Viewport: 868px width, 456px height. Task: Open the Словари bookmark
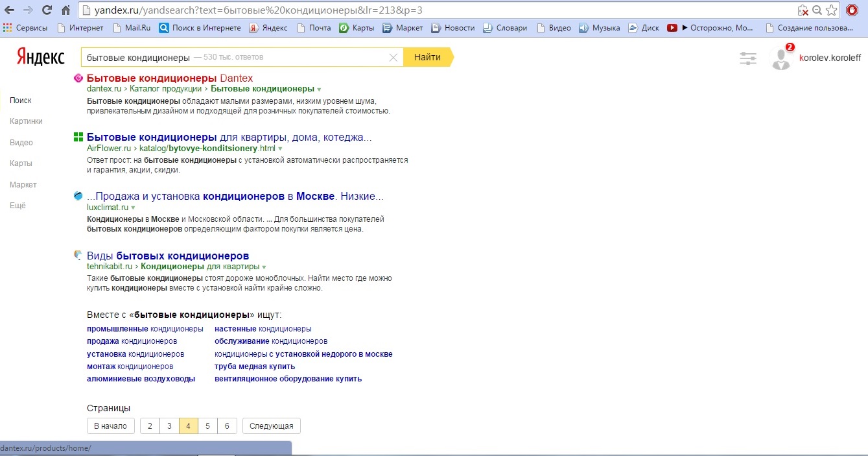(x=505, y=28)
